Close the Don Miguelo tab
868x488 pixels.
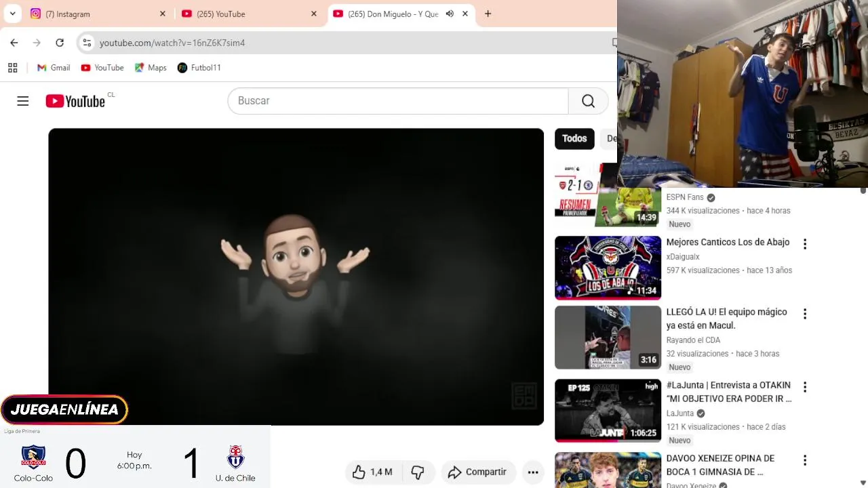[465, 14]
